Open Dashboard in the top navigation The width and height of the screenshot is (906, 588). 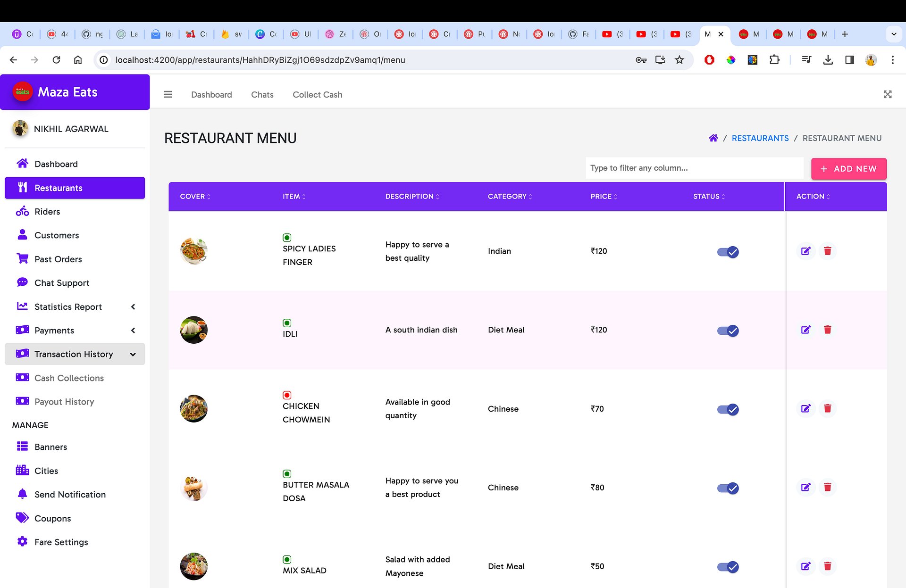(211, 95)
